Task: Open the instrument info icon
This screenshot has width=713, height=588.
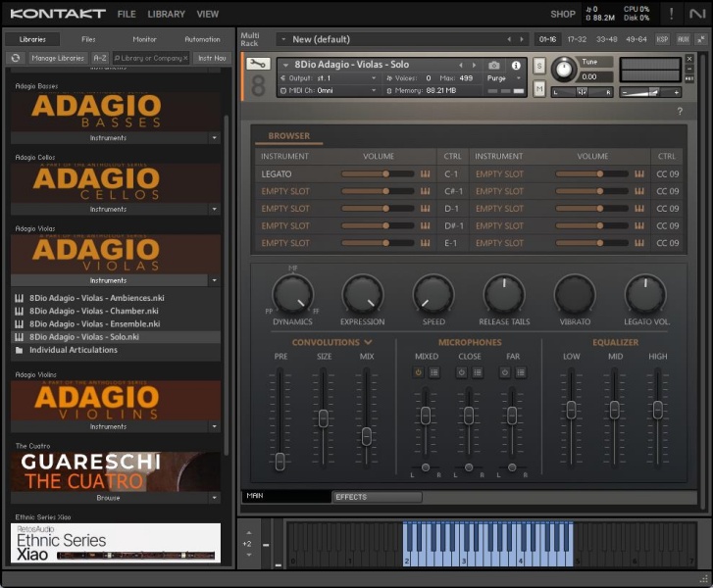Action: point(516,65)
